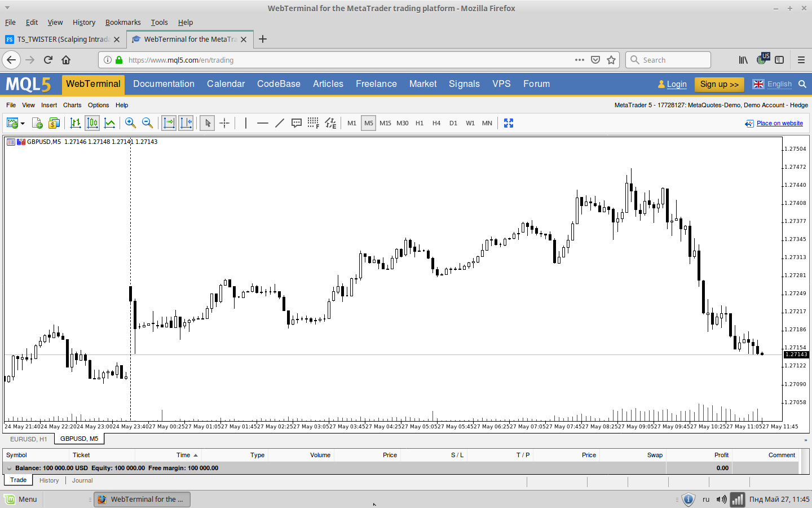Set timeframe to MN
Image resolution: width=812 pixels, height=508 pixels.
click(x=487, y=123)
